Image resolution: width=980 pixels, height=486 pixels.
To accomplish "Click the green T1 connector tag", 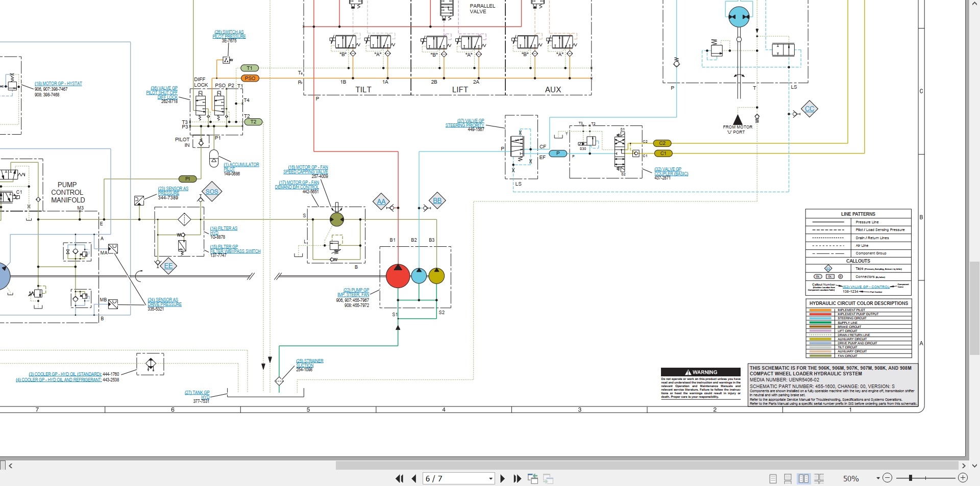I will tap(250, 68).
